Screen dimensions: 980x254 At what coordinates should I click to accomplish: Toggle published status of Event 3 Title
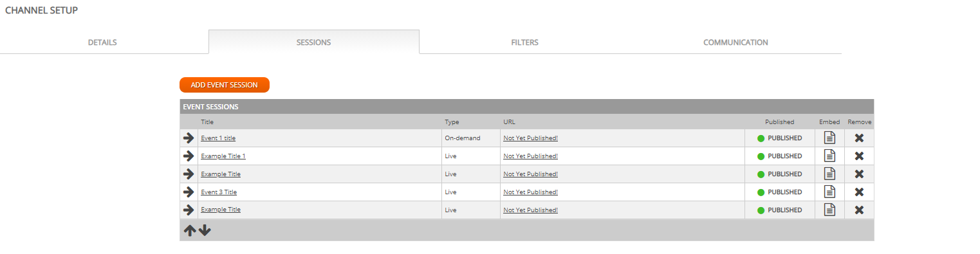(x=780, y=192)
